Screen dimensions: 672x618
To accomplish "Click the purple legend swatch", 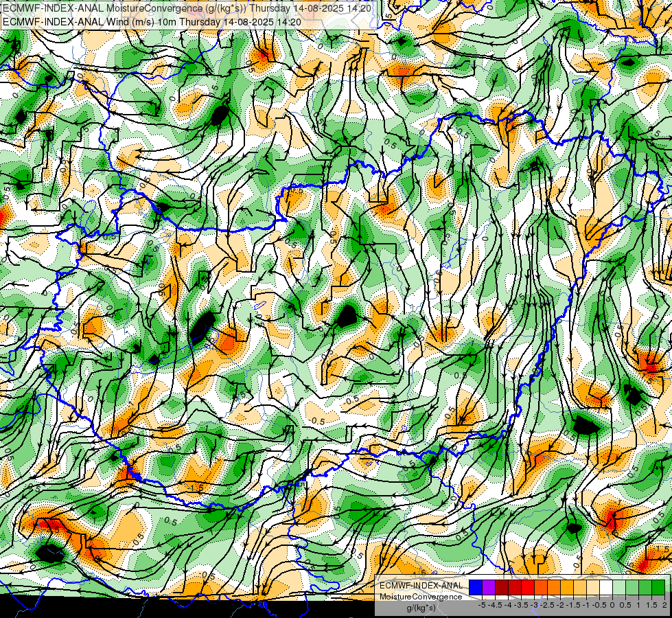I will 489,587.
